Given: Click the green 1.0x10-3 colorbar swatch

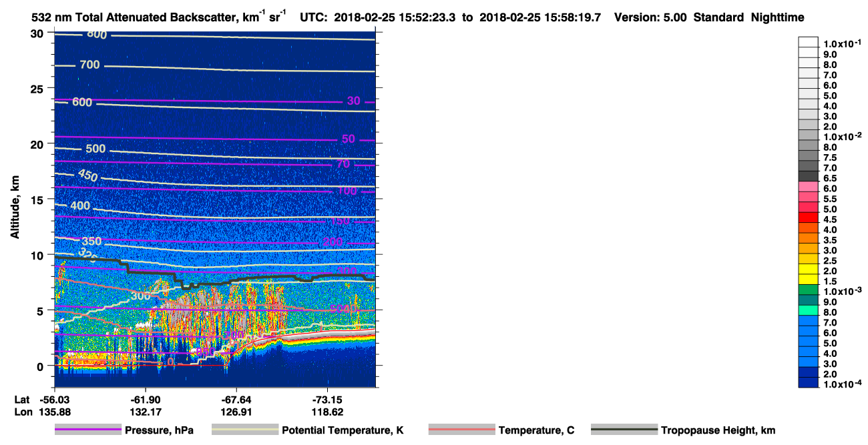Looking at the screenshot, I should 809,290.
